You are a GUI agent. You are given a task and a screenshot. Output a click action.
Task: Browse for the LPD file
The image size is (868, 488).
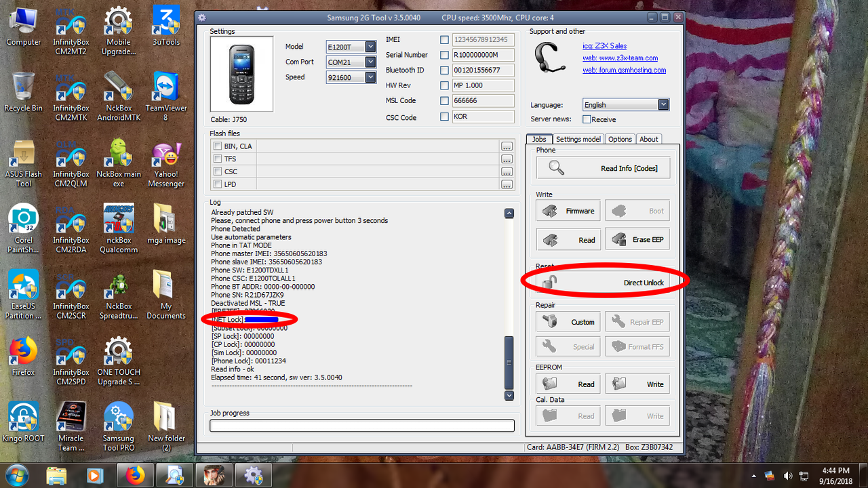[x=507, y=184]
